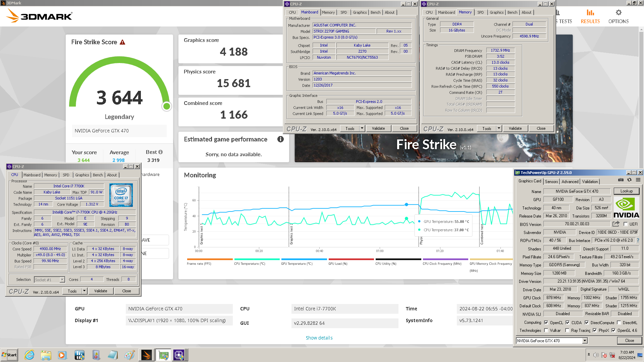Click the volume speaker icon in system tray
The image size is (644, 362).
(x=596, y=355)
